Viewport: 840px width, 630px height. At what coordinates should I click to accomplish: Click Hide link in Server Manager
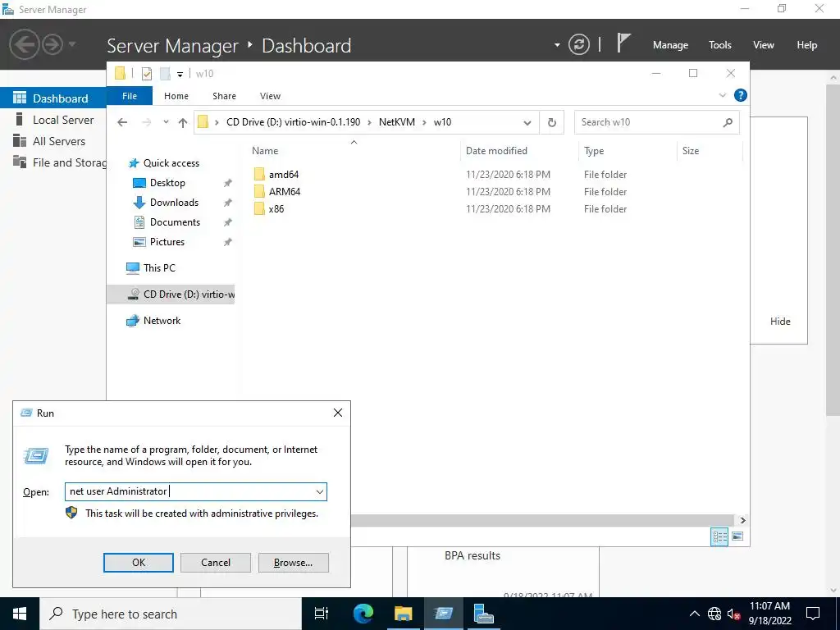pos(780,322)
